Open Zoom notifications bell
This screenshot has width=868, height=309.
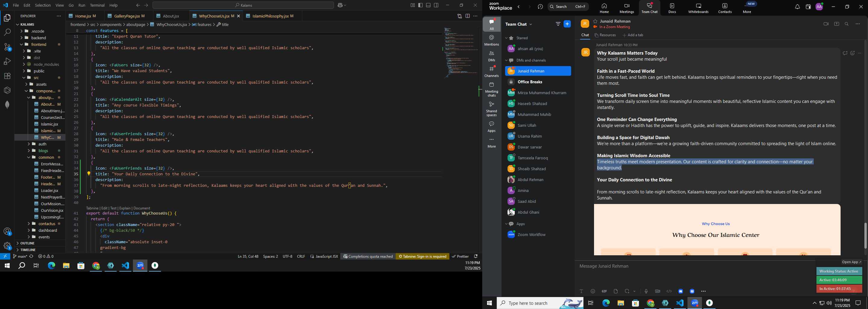tap(797, 7)
